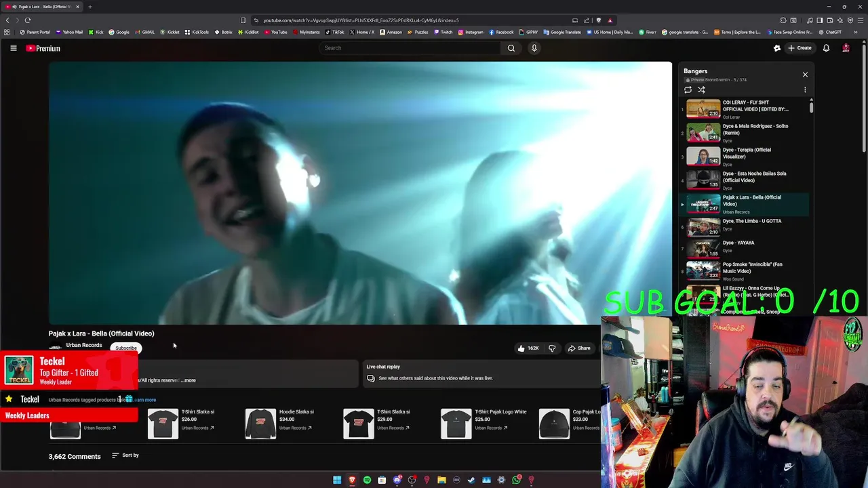This screenshot has height=488, width=868.
Task: Go back using browser back arrow
Action: pos(7,20)
